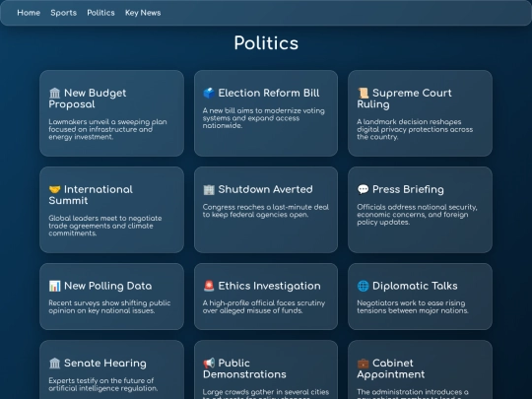The image size is (532, 399).
Task: Click the speech bubble icon on Press Briefing
Action: (x=363, y=189)
